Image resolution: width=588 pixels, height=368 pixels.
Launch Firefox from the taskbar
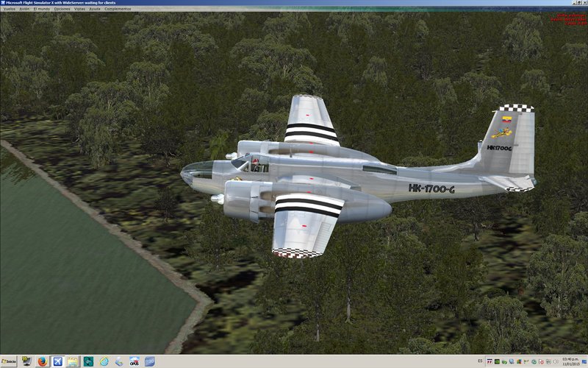42,361
